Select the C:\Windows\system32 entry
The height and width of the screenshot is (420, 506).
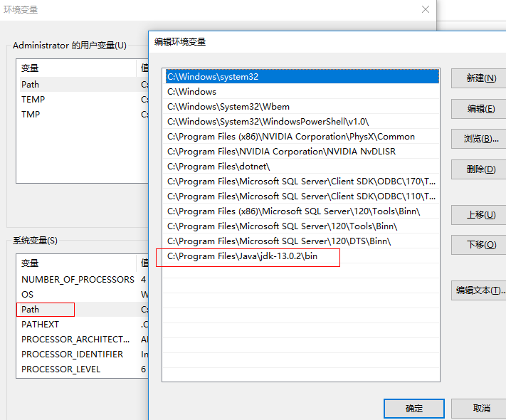point(302,76)
